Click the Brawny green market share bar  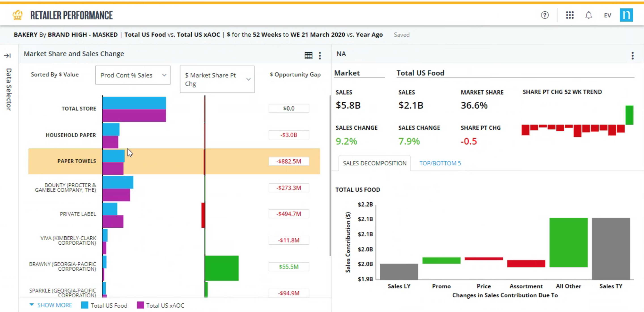pos(222,268)
